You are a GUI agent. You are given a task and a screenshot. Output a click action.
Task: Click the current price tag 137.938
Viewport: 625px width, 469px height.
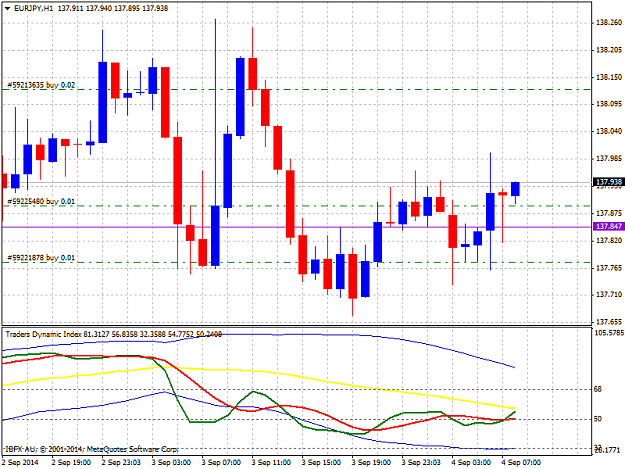[608, 182]
